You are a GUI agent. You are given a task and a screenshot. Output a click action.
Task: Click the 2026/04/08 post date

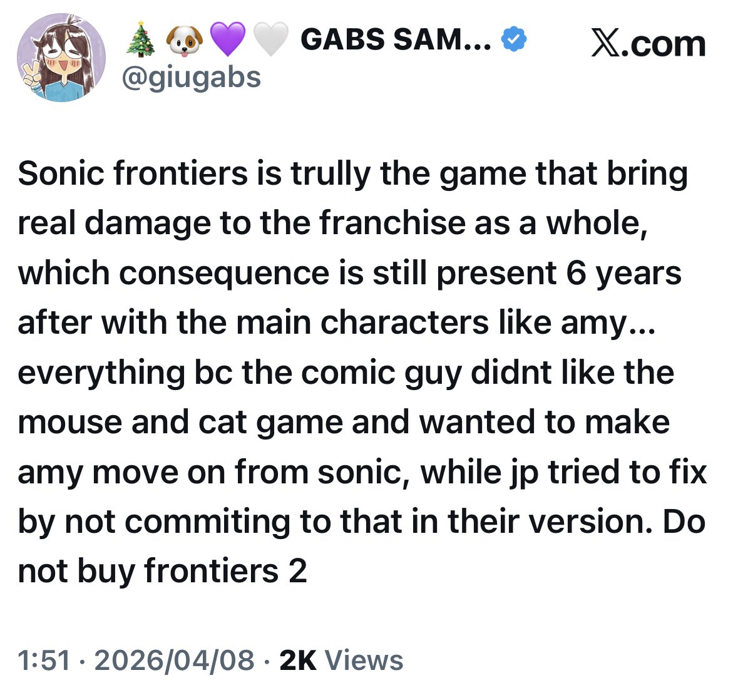[x=175, y=660]
